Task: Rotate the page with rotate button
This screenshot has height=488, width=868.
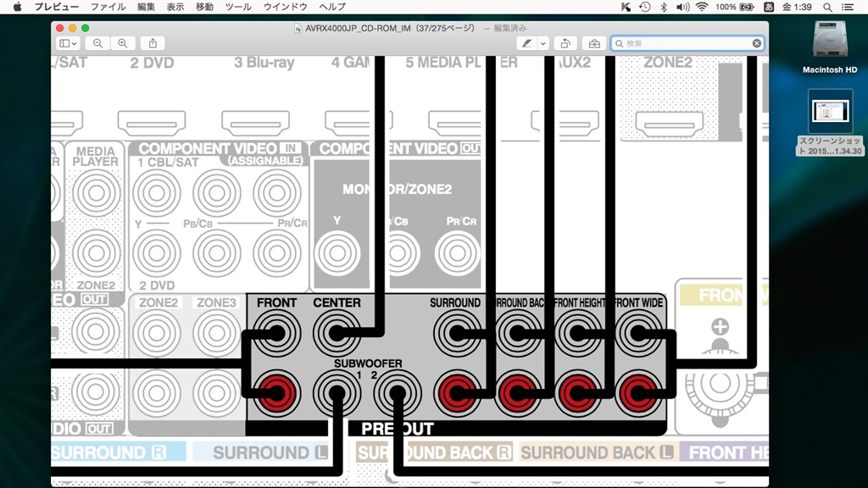Action: 565,43
